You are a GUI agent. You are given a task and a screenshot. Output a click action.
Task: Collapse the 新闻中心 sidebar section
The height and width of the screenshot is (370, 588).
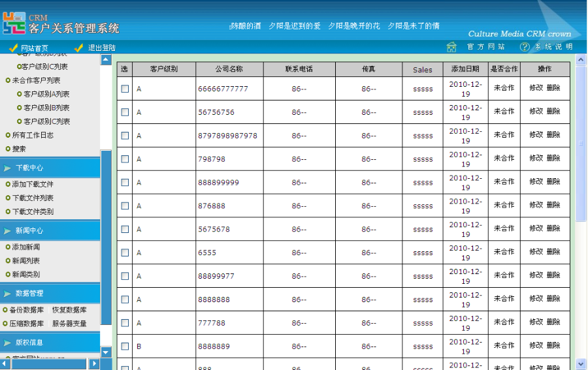click(x=50, y=231)
